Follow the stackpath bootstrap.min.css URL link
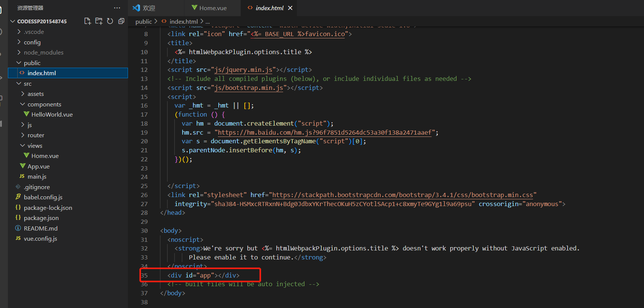This screenshot has width=644, height=308. 403,195
